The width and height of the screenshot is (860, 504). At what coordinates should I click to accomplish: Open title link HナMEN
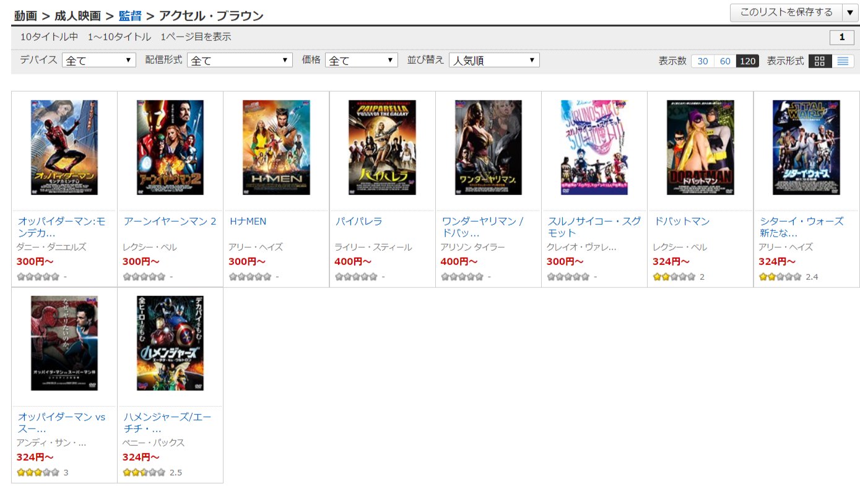click(248, 221)
